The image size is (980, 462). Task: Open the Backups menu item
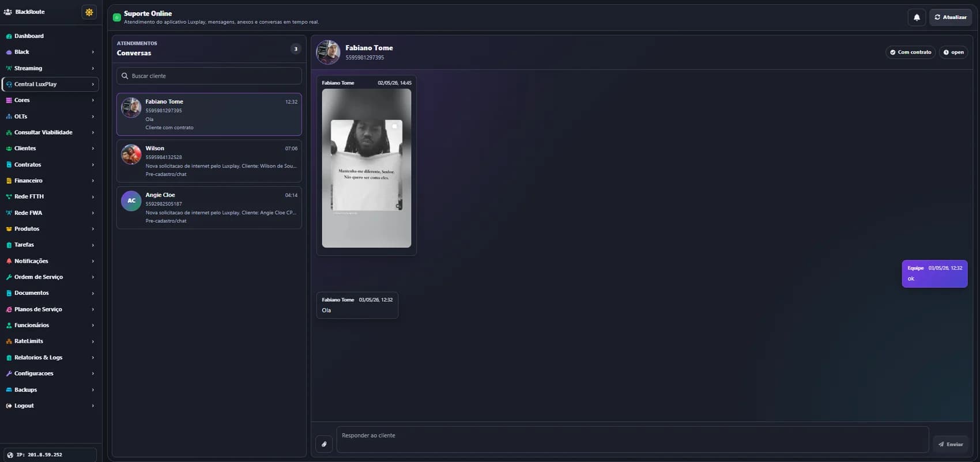(x=51, y=390)
